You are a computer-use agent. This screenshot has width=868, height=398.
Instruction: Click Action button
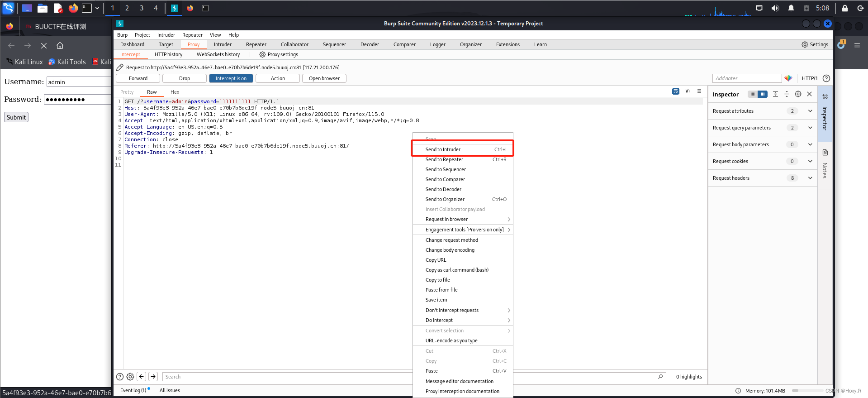[x=278, y=78]
